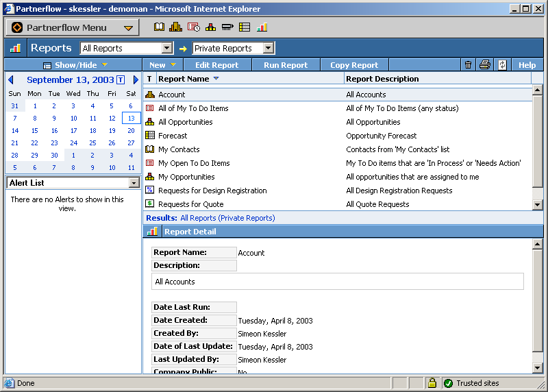
Task: Select Requests for Quote report
Action: pos(338,204)
